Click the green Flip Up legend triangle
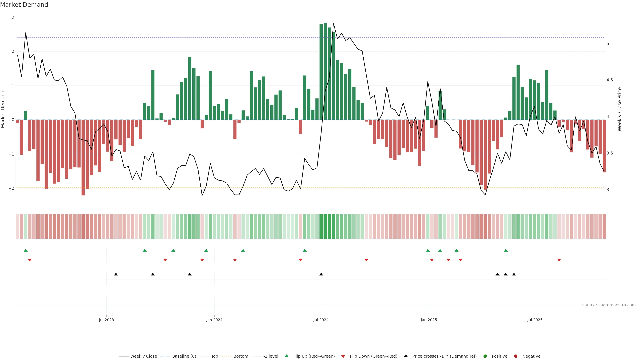The image size is (644, 362). (287, 356)
